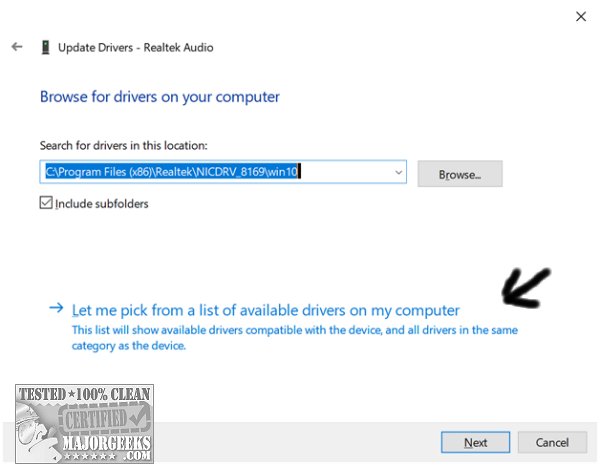Click the Realtek Audio device icon

(46, 47)
